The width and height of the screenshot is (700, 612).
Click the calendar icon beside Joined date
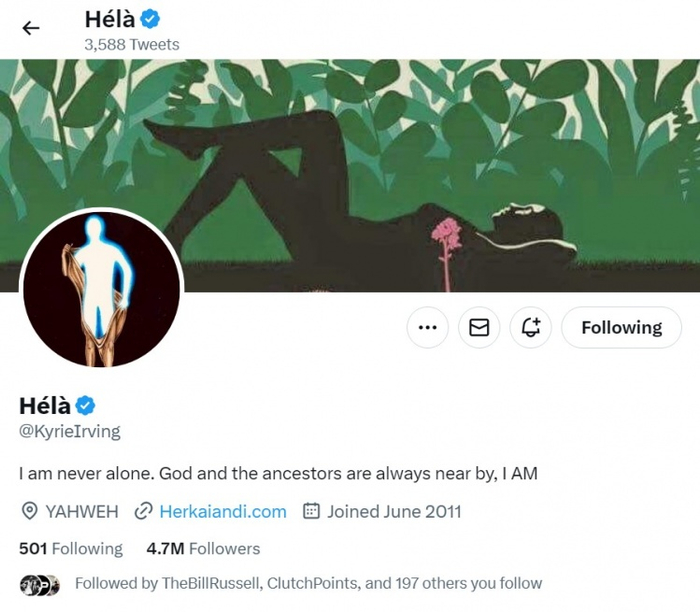(x=311, y=511)
